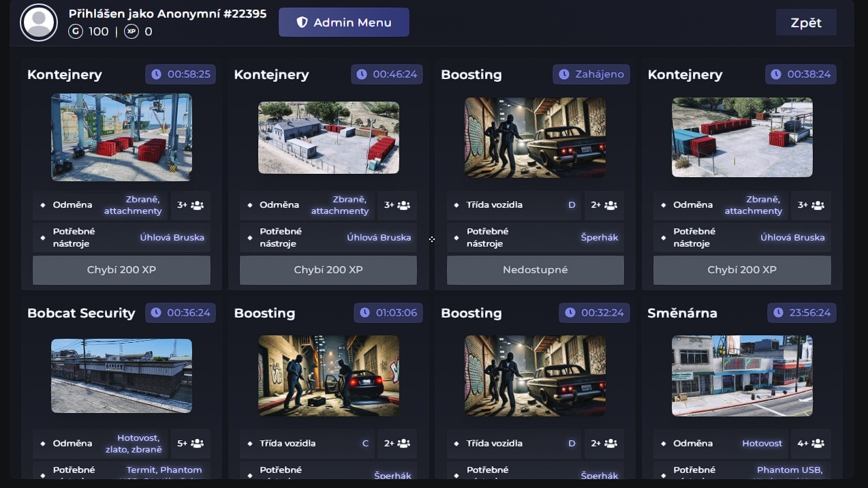Click the Úhlová Bruska tool tag on first card

[172, 238]
